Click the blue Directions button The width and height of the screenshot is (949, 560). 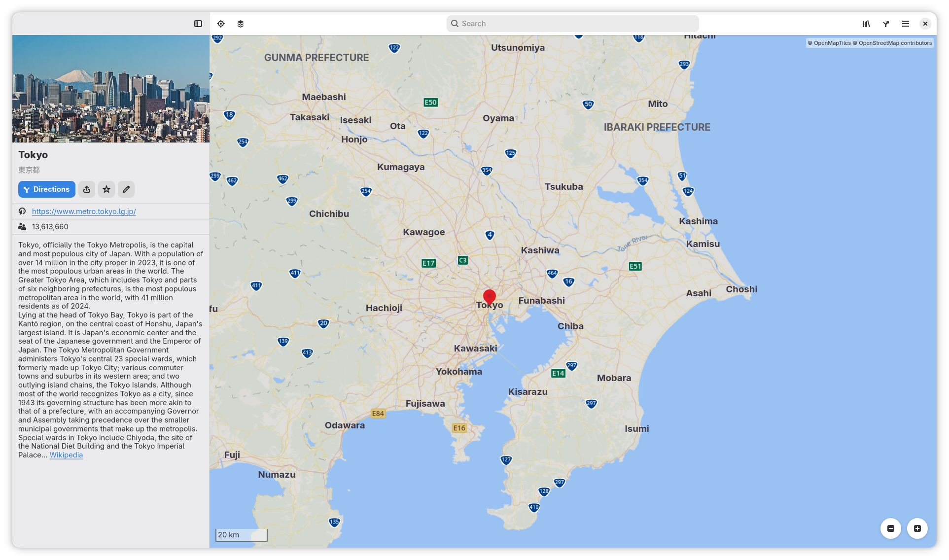click(47, 189)
